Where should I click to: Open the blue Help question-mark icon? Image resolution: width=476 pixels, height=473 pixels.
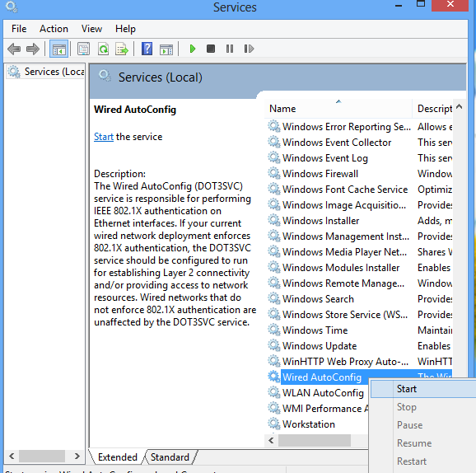coord(147,49)
